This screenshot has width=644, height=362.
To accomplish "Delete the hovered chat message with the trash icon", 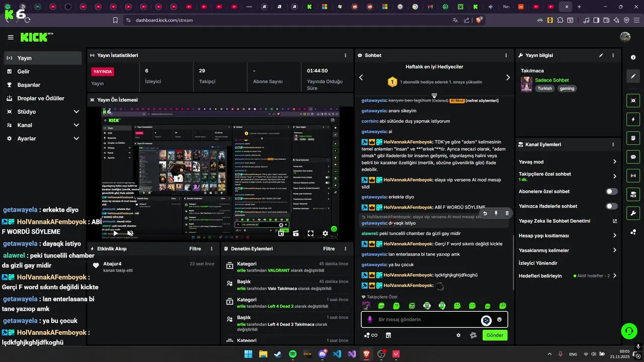I will [507, 213].
